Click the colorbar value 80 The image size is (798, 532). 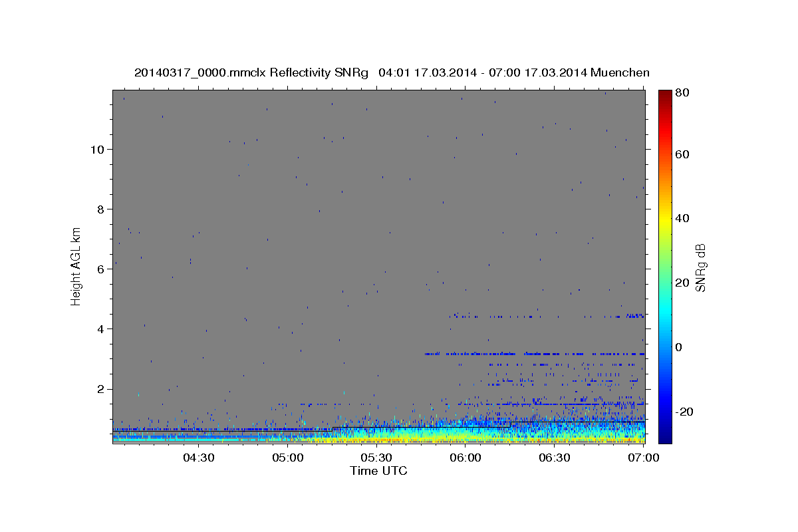(x=682, y=92)
